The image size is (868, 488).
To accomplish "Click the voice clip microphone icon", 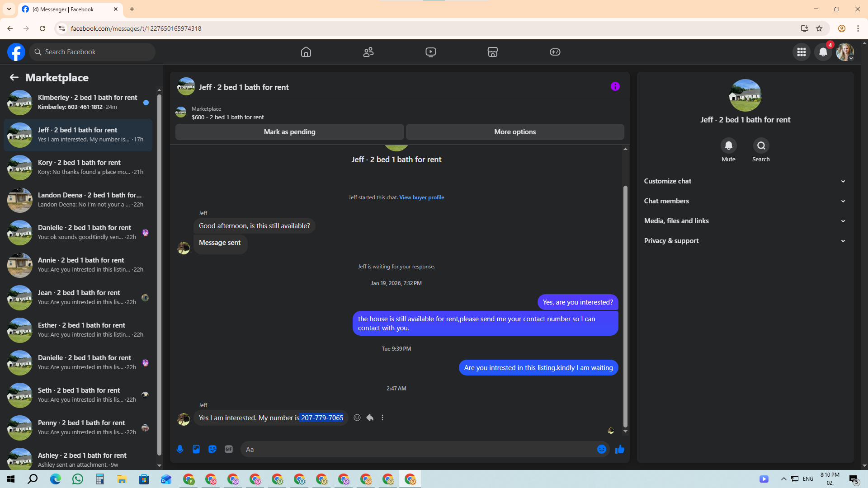I will 180,449.
